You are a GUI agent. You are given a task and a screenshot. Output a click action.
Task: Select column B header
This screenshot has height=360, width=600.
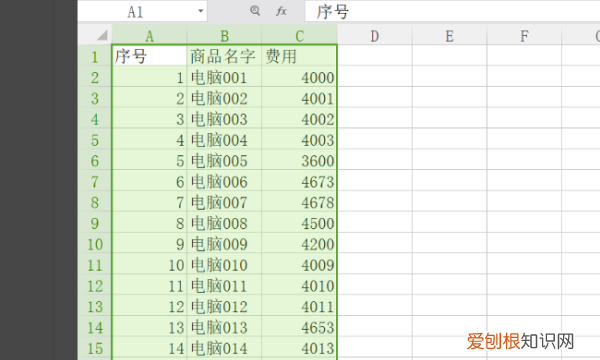point(224,36)
